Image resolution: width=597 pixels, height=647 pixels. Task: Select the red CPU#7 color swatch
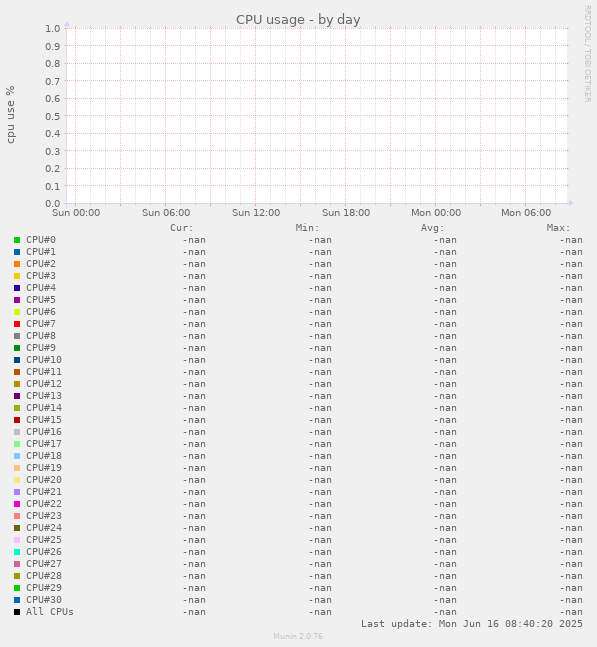tap(17, 324)
